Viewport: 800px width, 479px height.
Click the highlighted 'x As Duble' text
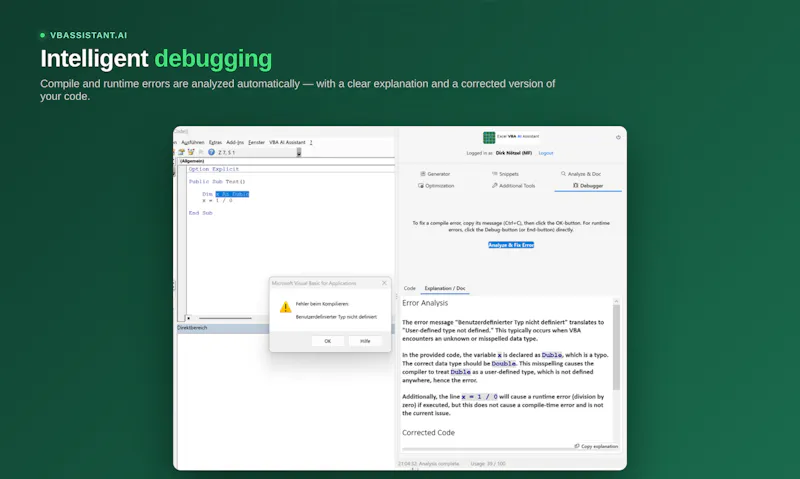232,194
